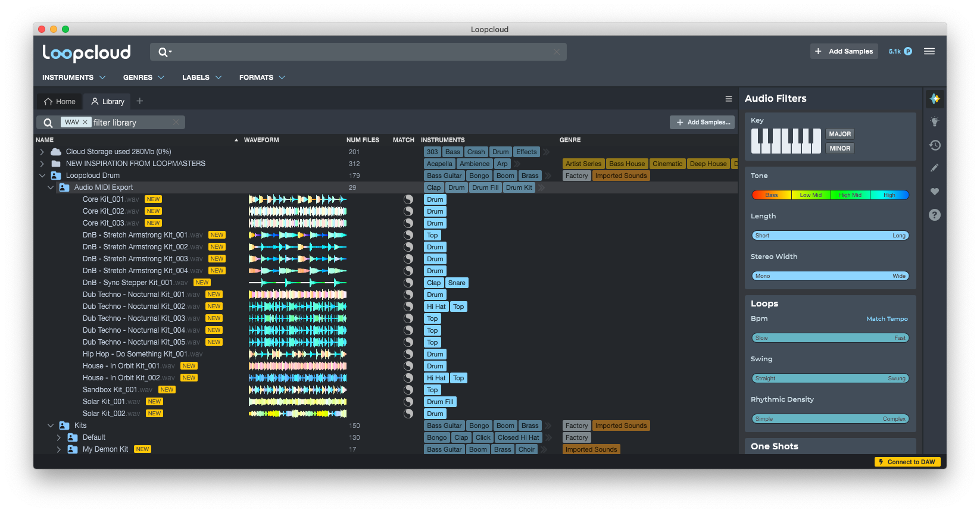The image size is (980, 513).
Task: Open the lightbulb suggestions sidebar icon
Action: 935,122
